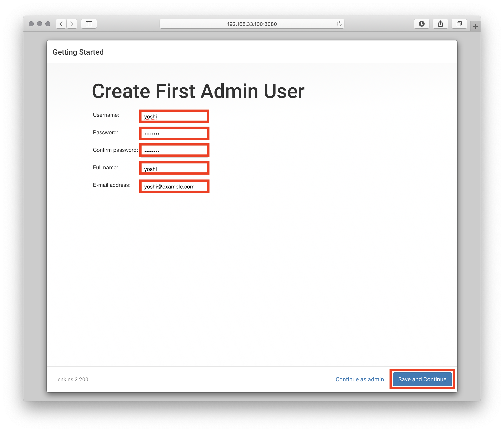Go forward using Safari forward arrow

[x=72, y=24]
